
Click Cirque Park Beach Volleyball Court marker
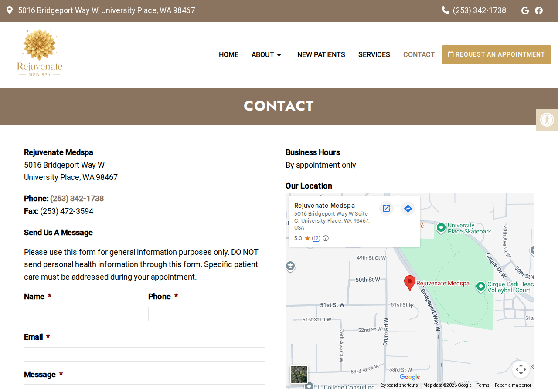pos(481,287)
